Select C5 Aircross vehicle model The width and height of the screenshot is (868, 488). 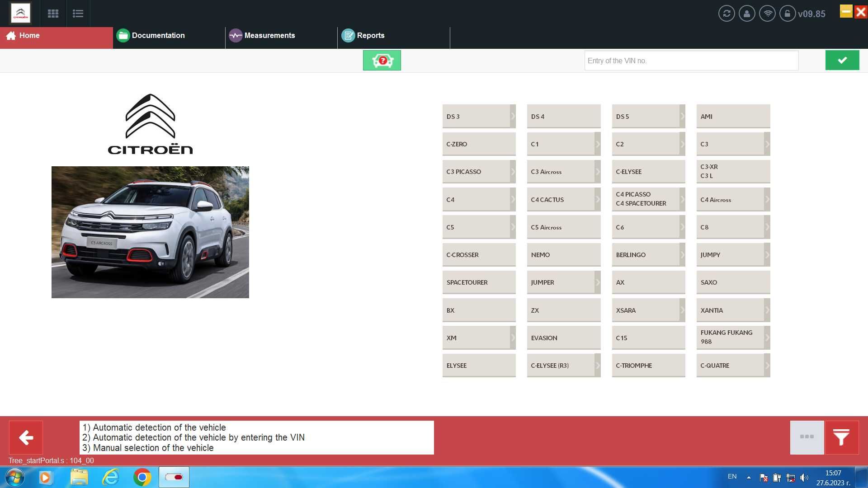(562, 226)
